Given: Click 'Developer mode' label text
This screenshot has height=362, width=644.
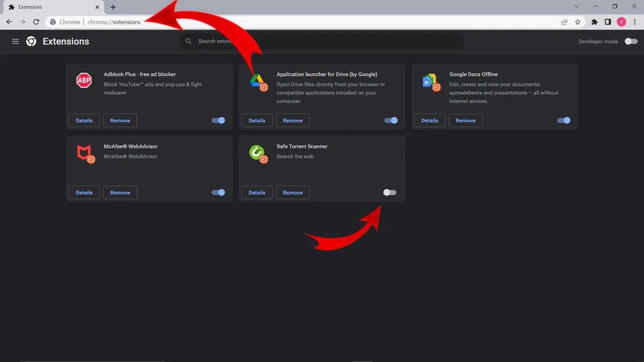Looking at the screenshot, I should [598, 41].
